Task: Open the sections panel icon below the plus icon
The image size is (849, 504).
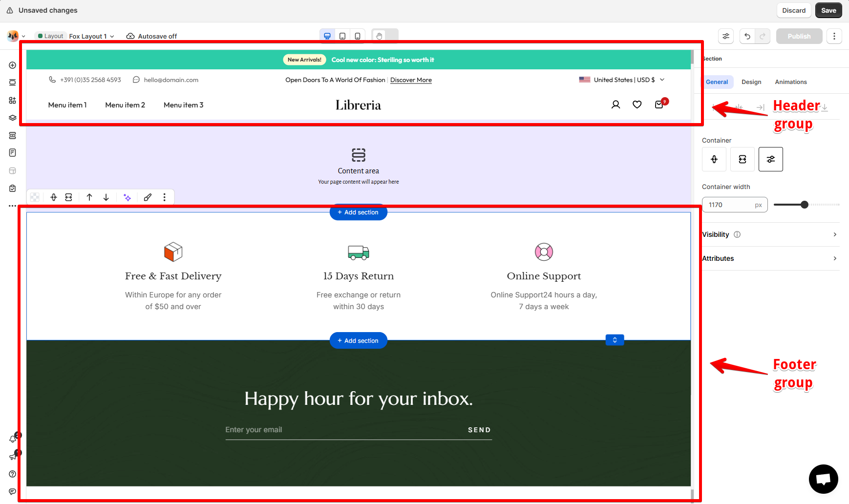Action: coord(13,83)
